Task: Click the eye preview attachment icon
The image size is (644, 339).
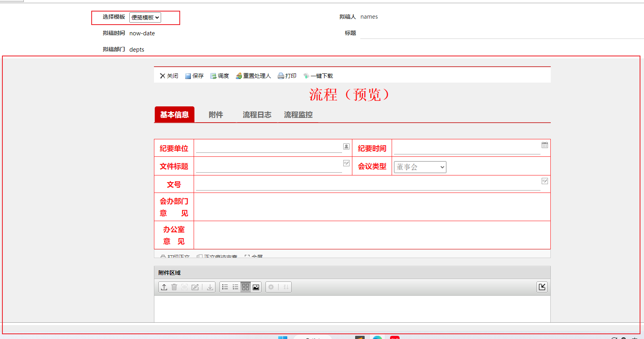Action: coord(185,287)
